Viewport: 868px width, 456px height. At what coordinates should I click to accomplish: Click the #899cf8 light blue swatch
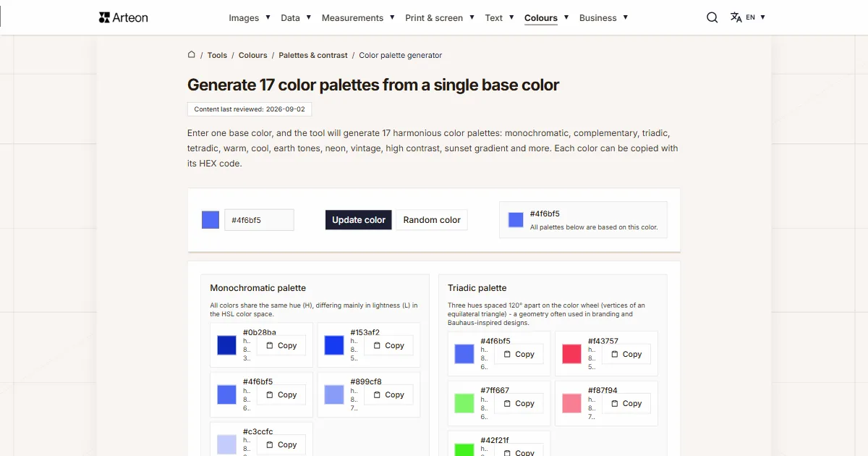(x=334, y=394)
